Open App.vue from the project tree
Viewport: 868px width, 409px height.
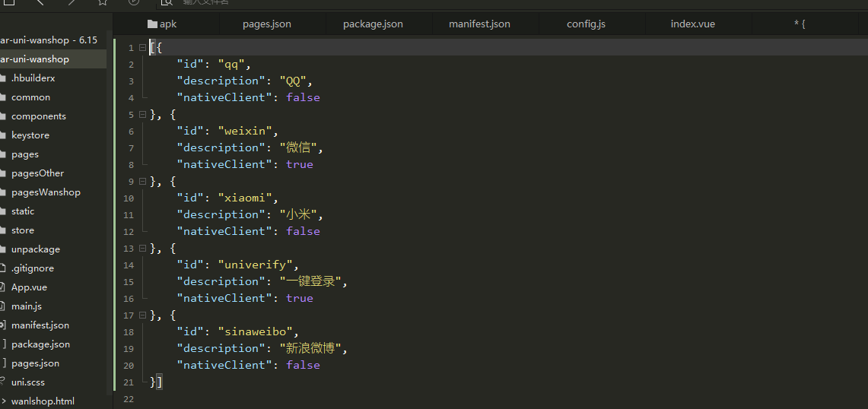tap(29, 287)
